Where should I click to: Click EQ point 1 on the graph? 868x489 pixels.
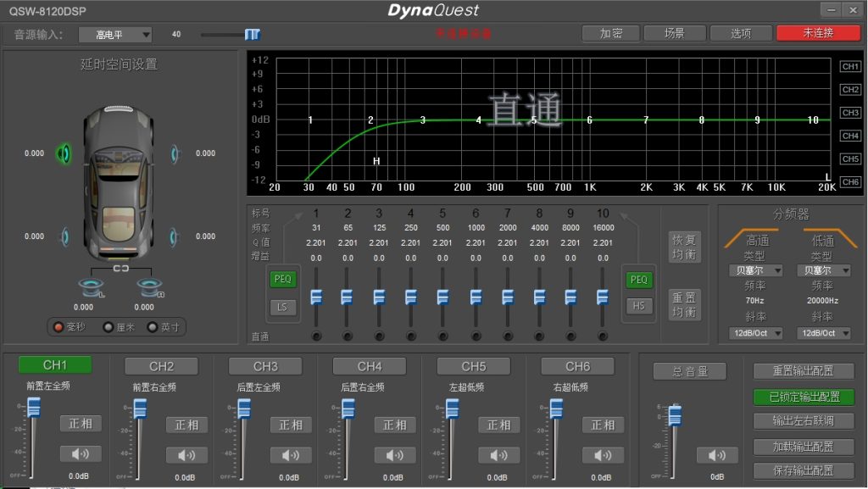(x=310, y=120)
